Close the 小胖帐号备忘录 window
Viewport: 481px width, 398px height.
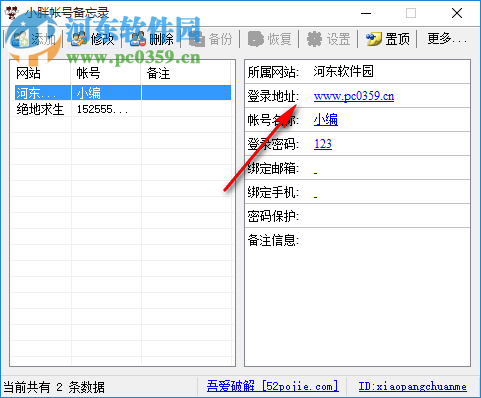coord(457,13)
